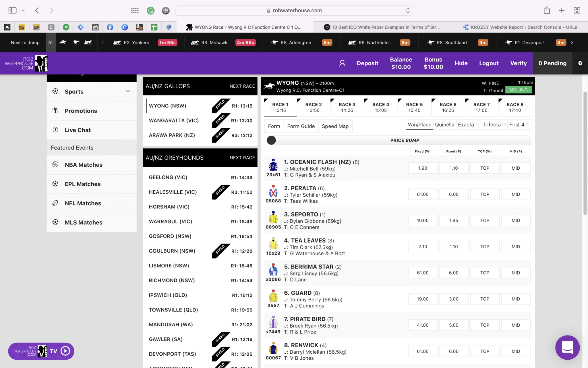Image resolution: width=588 pixels, height=368 pixels.
Task: Select the Win/Place bet type
Action: click(419, 125)
